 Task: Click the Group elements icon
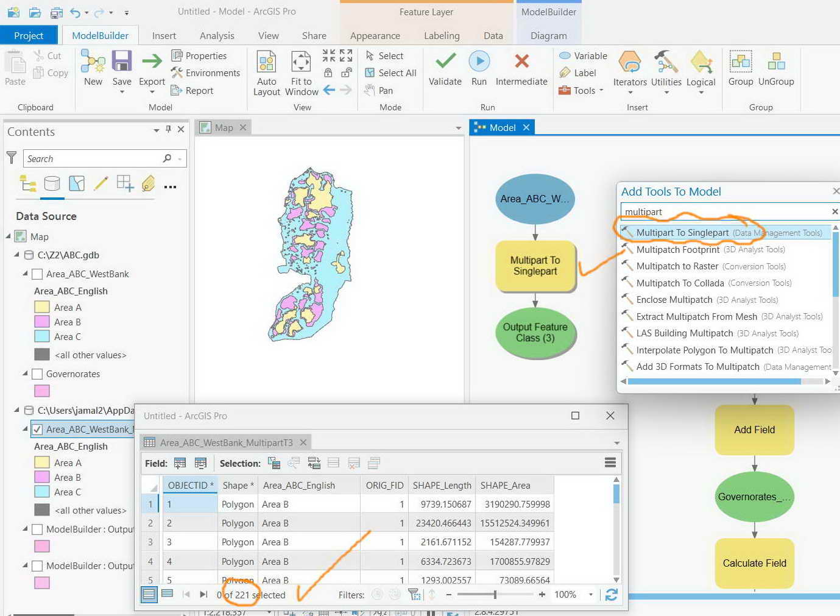point(740,62)
